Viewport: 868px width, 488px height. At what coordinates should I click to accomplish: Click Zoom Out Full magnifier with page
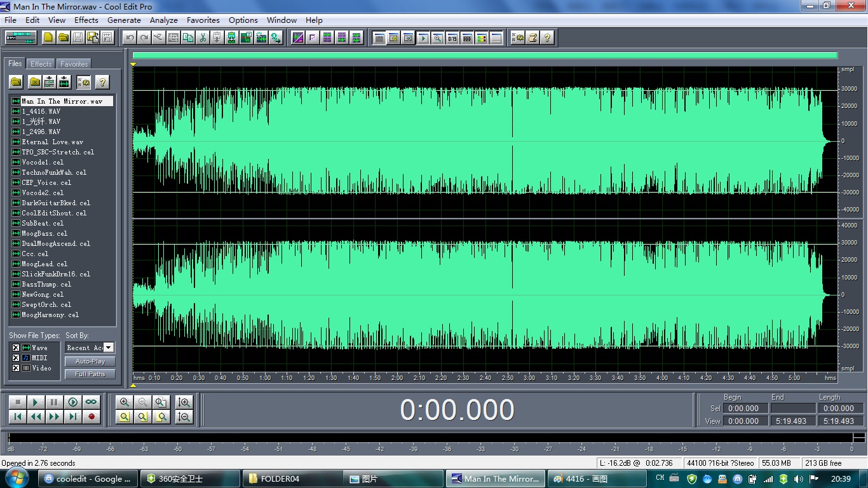161,402
